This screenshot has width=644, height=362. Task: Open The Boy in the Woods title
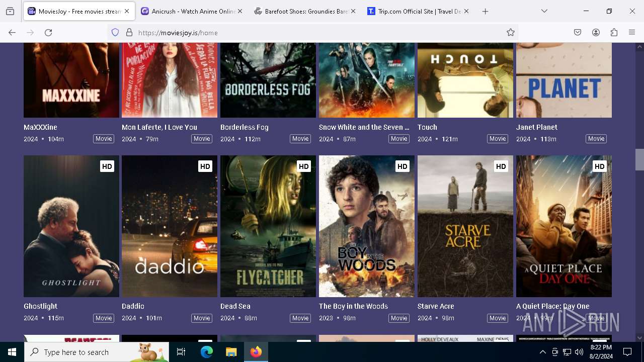point(353,306)
